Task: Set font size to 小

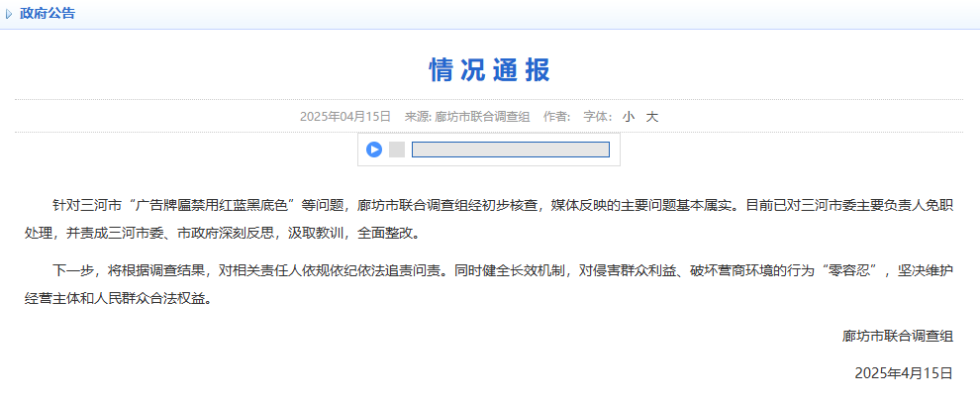Action: [629, 116]
